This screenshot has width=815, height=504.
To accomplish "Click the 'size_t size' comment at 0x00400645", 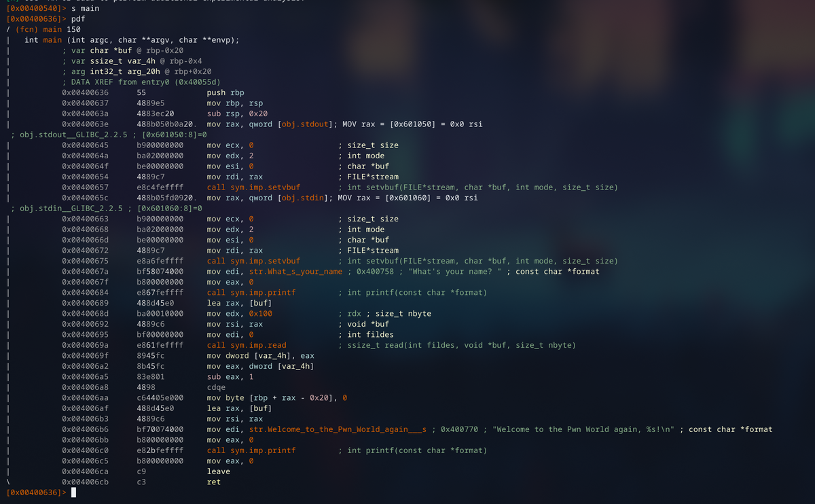I will click(373, 145).
